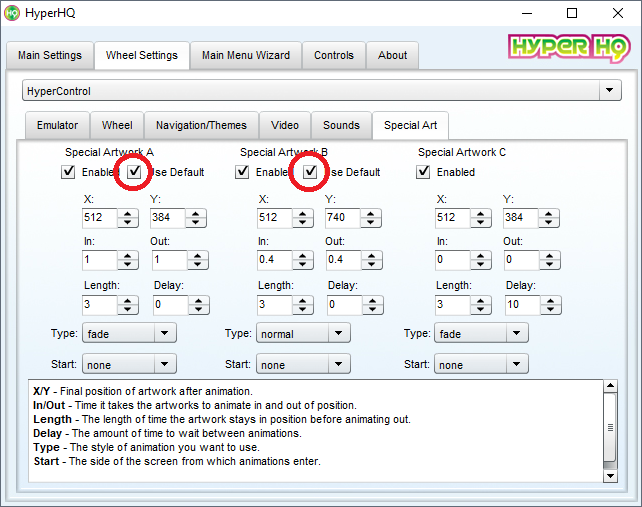The width and height of the screenshot is (642, 507).
Task: Open the HyperControl wheel selection dropdown
Action: point(610,91)
